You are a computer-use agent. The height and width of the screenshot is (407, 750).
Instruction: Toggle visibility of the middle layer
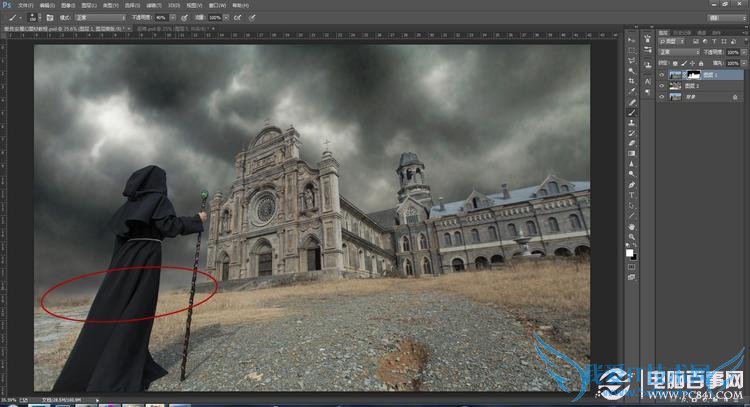tap(663, 86)
